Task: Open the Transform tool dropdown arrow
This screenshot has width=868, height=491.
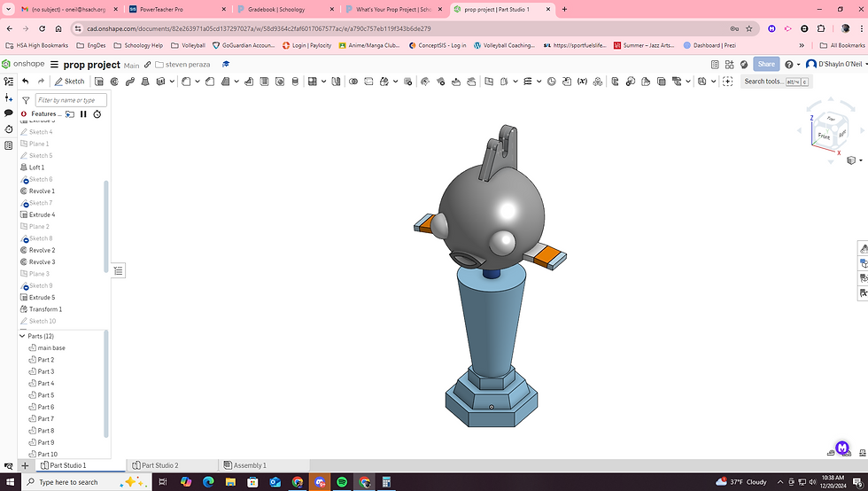Action: point(395,82)
